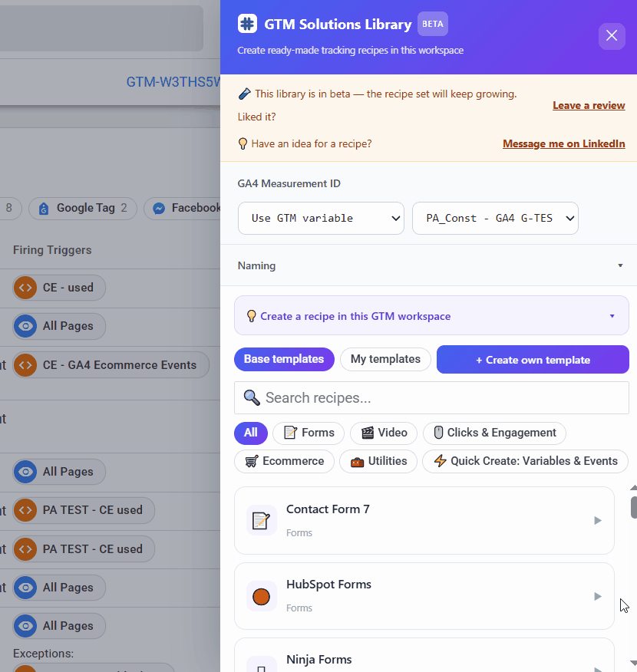The image size is (637, 672).
Task: Filter recipes by Ecommerce
Action: point(284,461)
